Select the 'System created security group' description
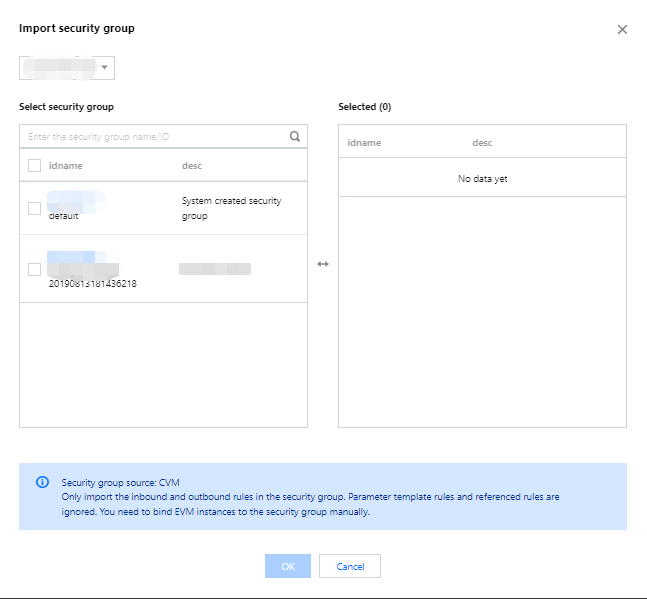Viewport: 647px width, 599px height. pyautogui.click(x=231, y=208)
